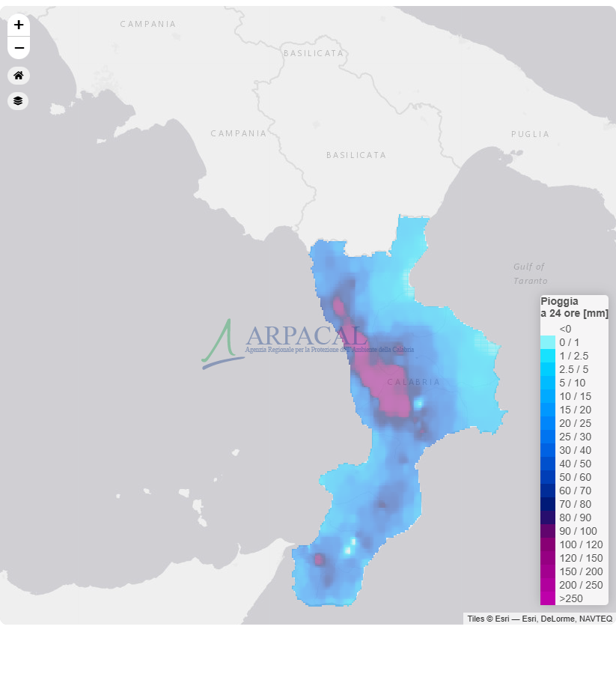Click the BASILICATA region label
This screenshot has width=616, height=689.
click(x=356, y=155)
